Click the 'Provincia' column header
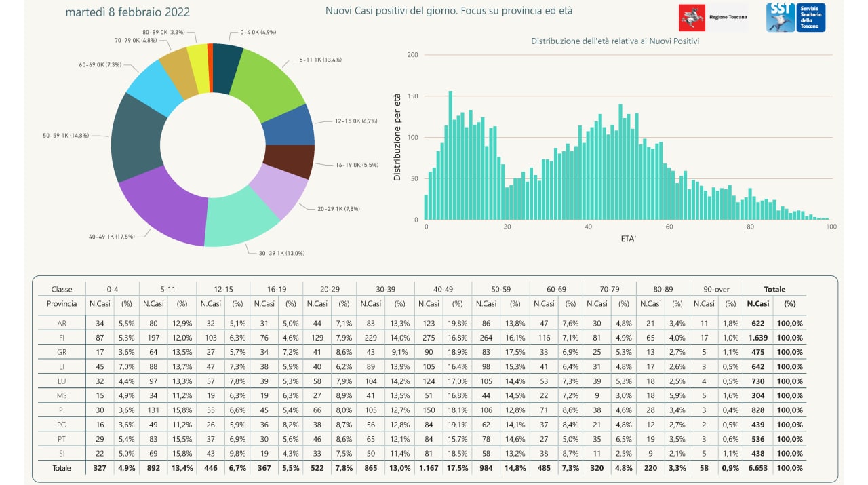This screenshot has height=485, width=868. pos(62,303)
